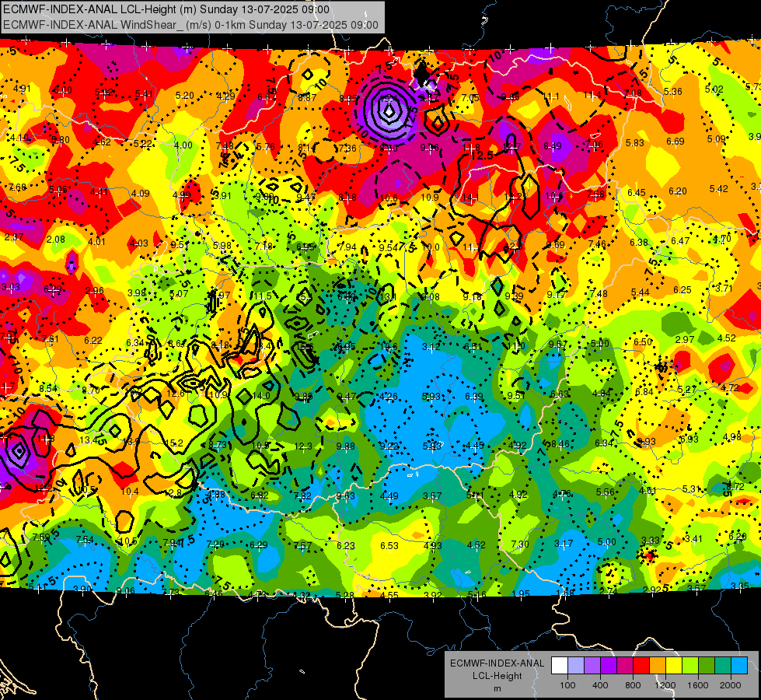Click the wind shear value 6.84
This screenshot has width=761, height=700.
click(x=644, y=391)
